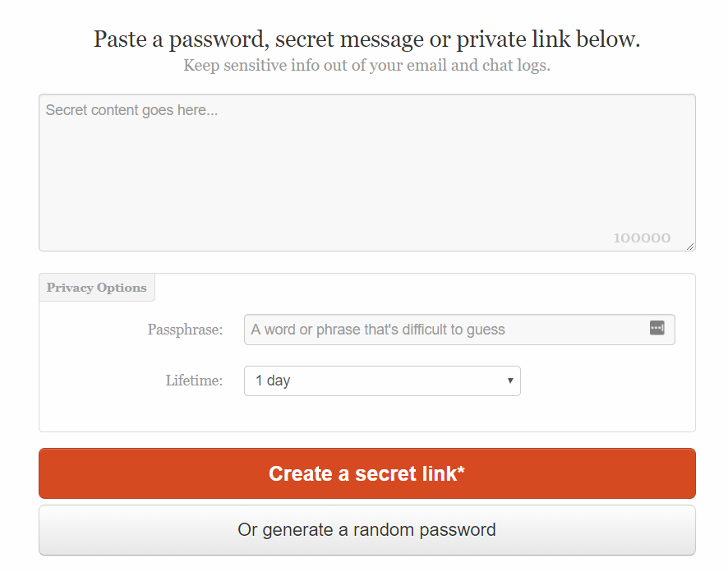Click the textarea resize grip

[x=690, y=245]
